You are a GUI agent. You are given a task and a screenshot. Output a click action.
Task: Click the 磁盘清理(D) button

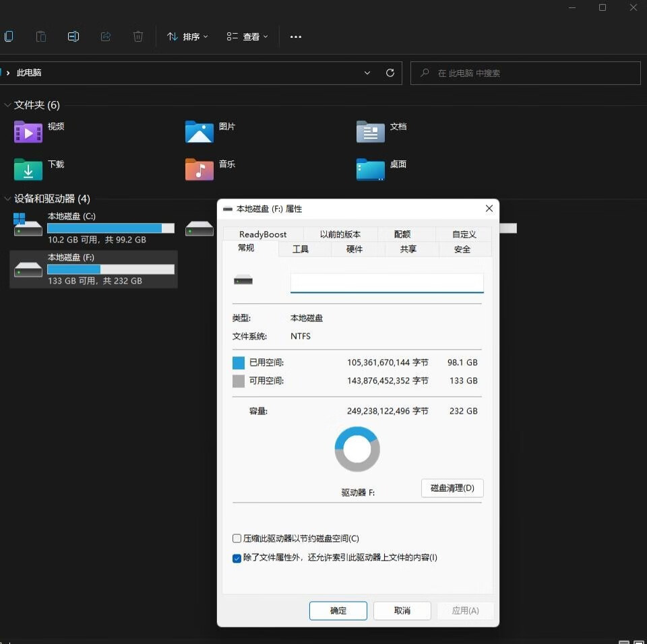(452, 488)
